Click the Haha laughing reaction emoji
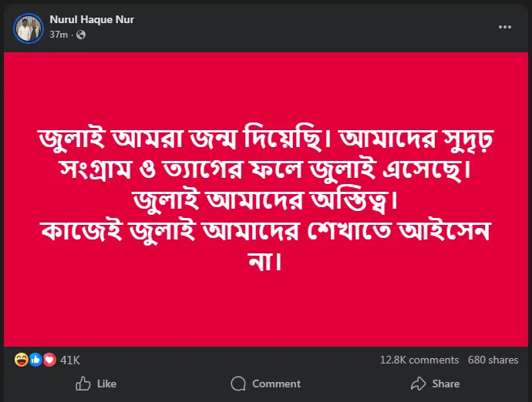 (21, 360)
